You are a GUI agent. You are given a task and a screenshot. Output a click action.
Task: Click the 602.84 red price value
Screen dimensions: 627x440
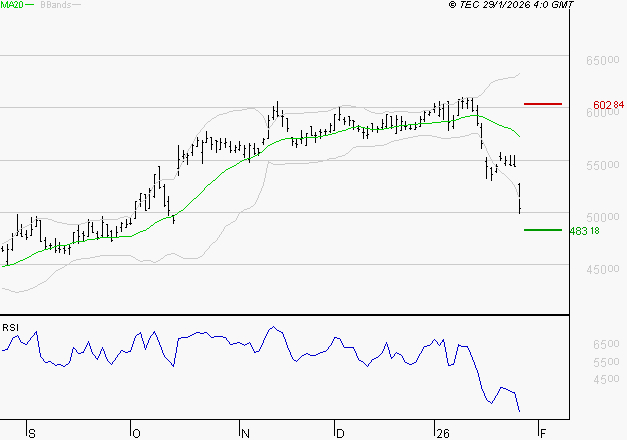[x=608, y=105]
